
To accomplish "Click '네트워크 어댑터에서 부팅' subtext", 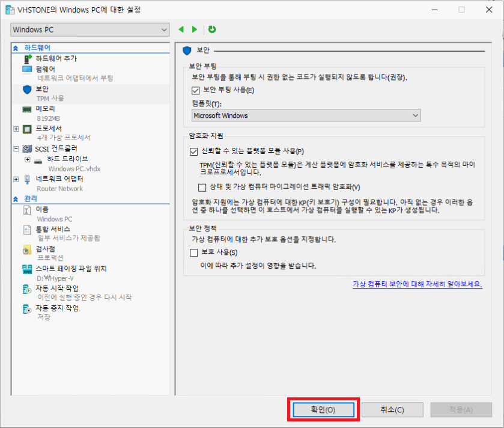I will [75, 78].
